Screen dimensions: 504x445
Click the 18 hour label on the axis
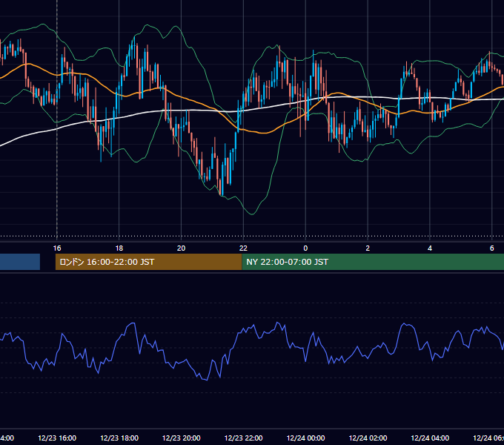[119, 248]
